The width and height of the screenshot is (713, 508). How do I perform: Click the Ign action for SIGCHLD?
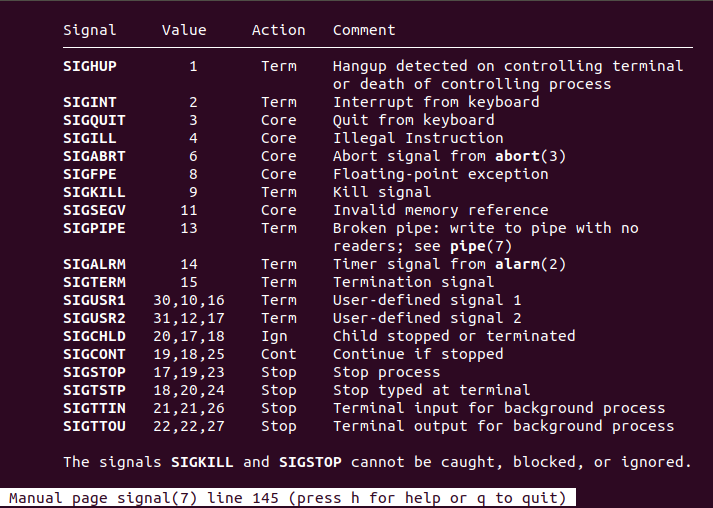coord(274,336)
